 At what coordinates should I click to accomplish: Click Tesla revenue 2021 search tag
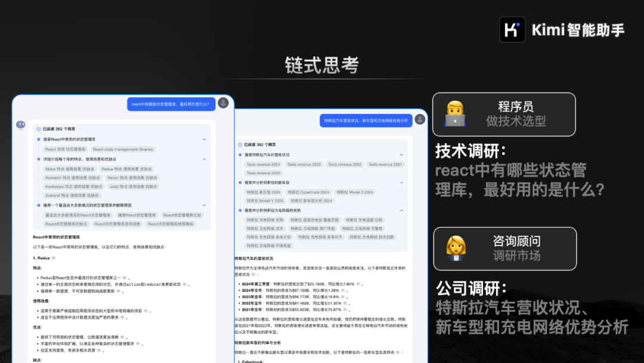tap(385, 164)
